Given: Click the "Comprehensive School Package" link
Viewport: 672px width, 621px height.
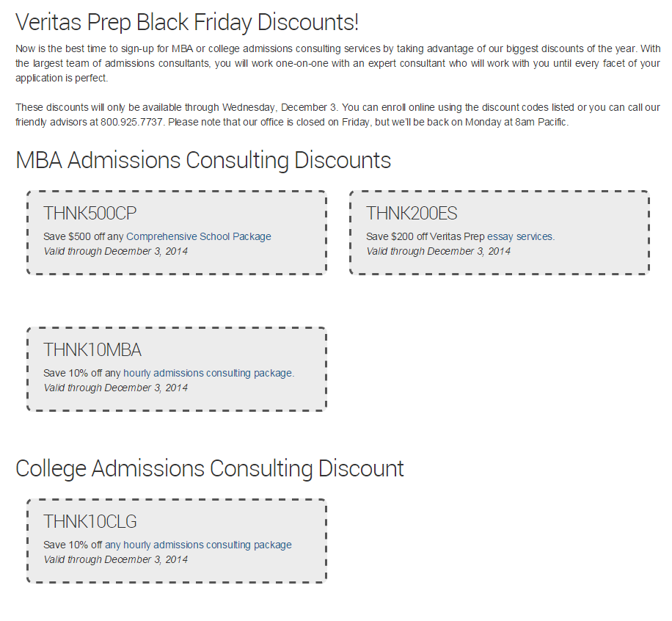Looking at the screenshot, I should click(x=199, y=237).
